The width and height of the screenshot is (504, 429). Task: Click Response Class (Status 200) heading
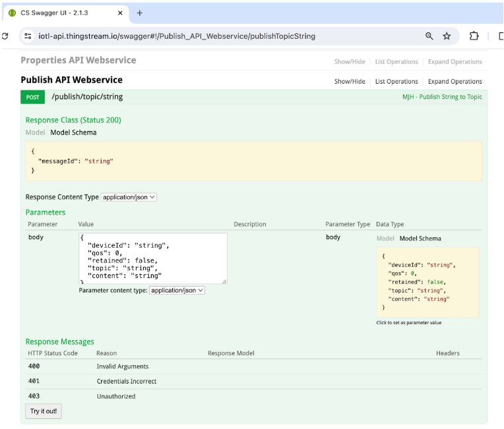73,120
